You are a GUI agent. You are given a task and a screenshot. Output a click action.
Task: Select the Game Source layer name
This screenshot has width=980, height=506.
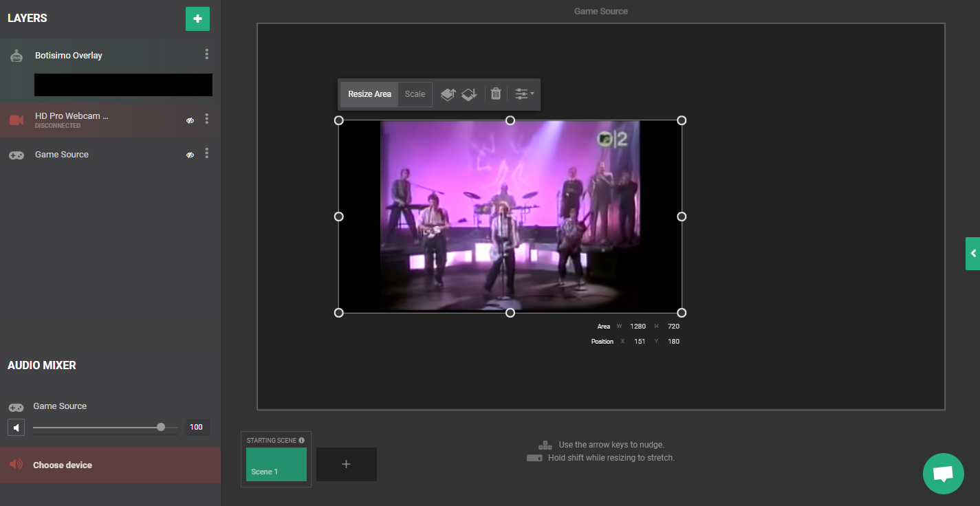(62, 155)
